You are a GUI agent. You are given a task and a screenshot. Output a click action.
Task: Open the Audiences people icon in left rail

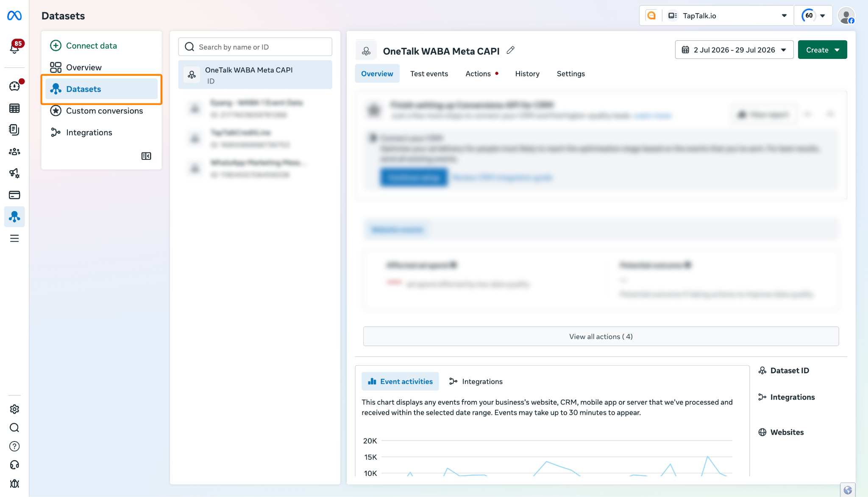pos(14,152)
